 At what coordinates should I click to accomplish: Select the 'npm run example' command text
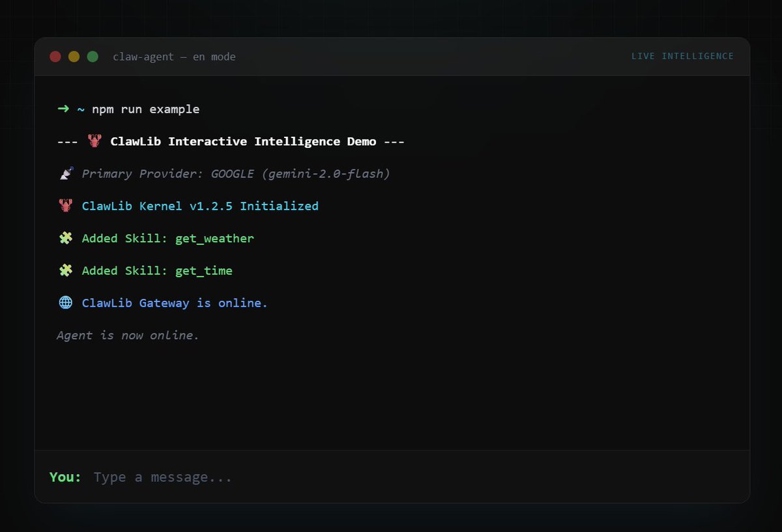click(x=146, y=109)
